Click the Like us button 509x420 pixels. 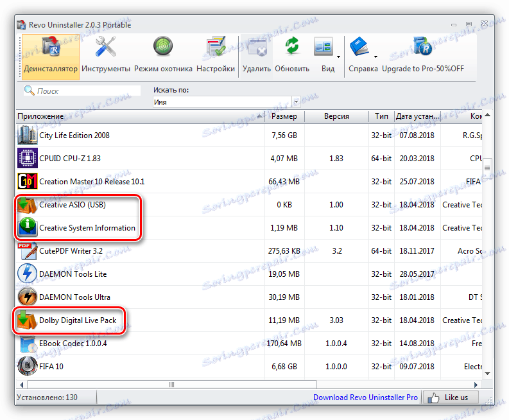pos(450,398)
